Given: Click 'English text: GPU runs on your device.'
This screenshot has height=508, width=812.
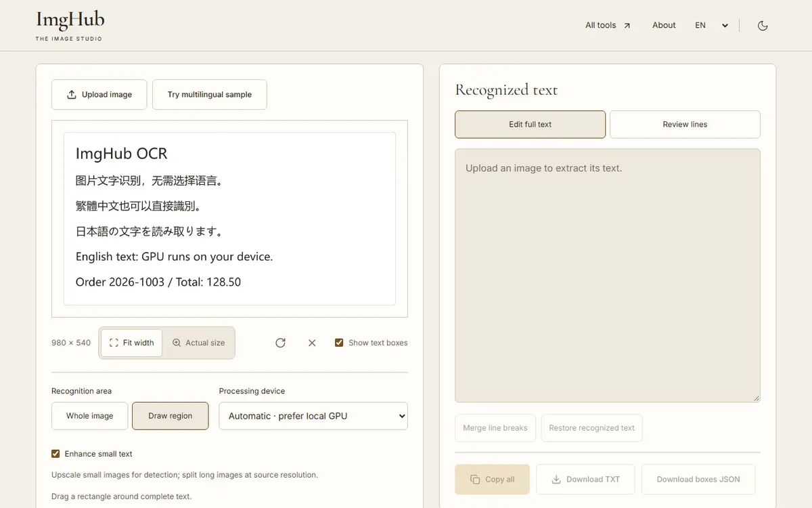Looking at the screenshot, I should [x=175, y=257].
